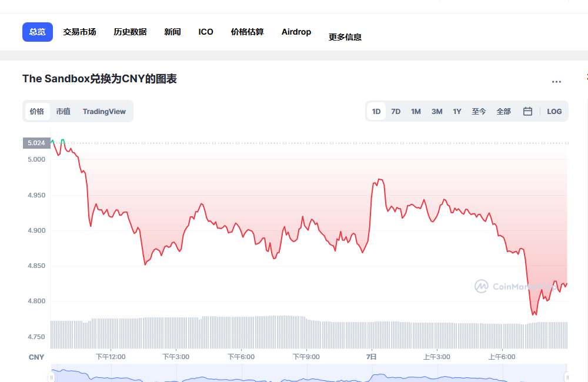
Task: Select the 全部 time range
Action: pyautogui.click(x=504, y=111)
